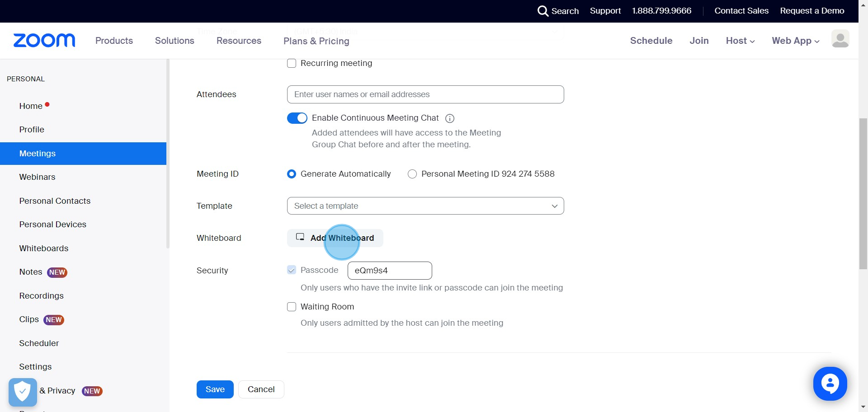This screenshot has width=868, height=412.
Task: Click the NEW badge next to Clips
Action: coord(54,320)
